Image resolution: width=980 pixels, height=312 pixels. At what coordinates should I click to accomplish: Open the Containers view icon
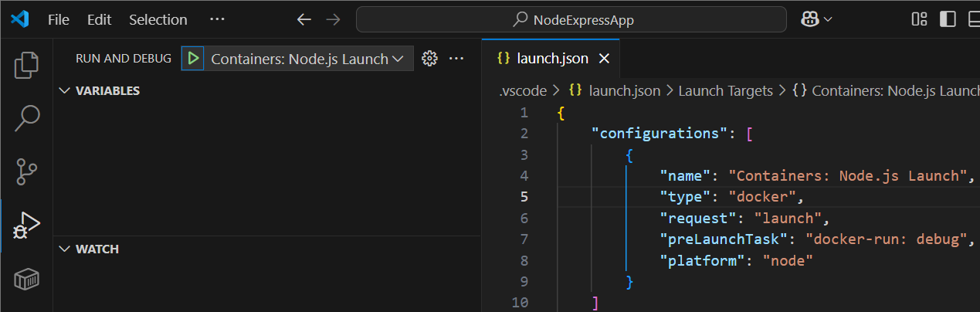coord(26,279)
